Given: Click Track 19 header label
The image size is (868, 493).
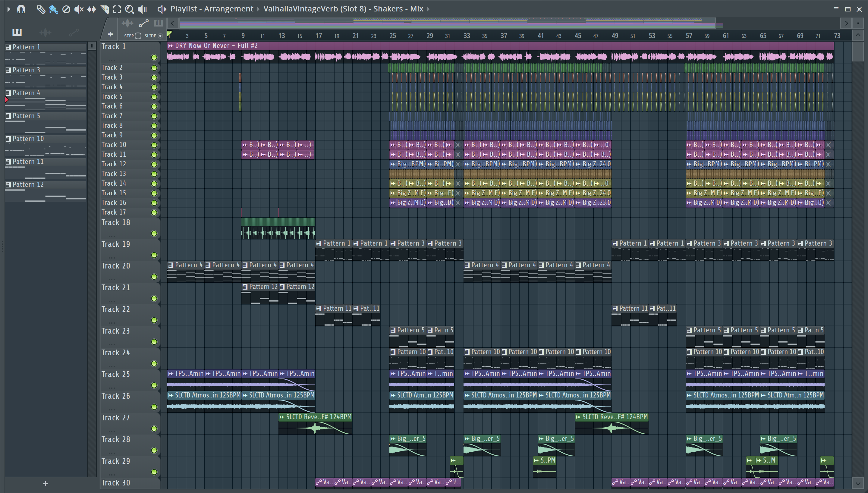Looking at the screenshot, I should [x=116, y=244].
